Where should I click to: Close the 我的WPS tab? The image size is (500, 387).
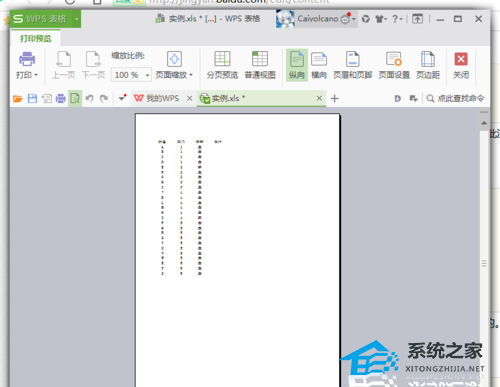click(x=189, y=98)
